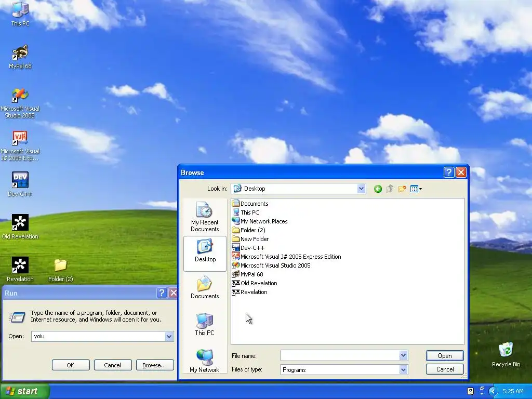Select Folder (2) in the file list
532x399 pixels.
249,230
